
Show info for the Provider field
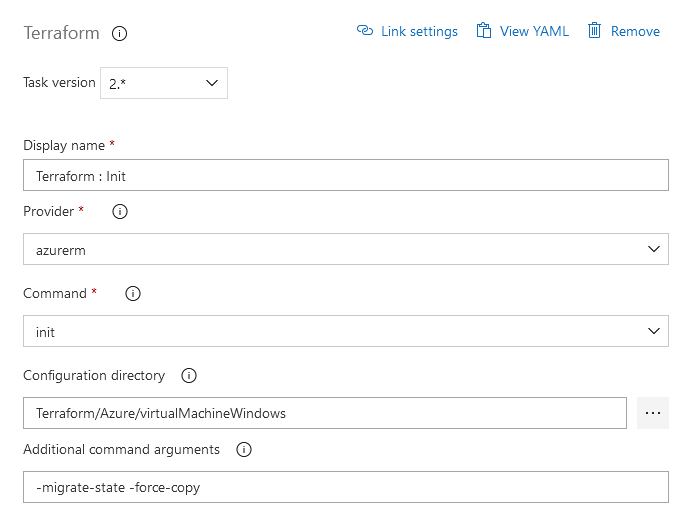point(120,211)
